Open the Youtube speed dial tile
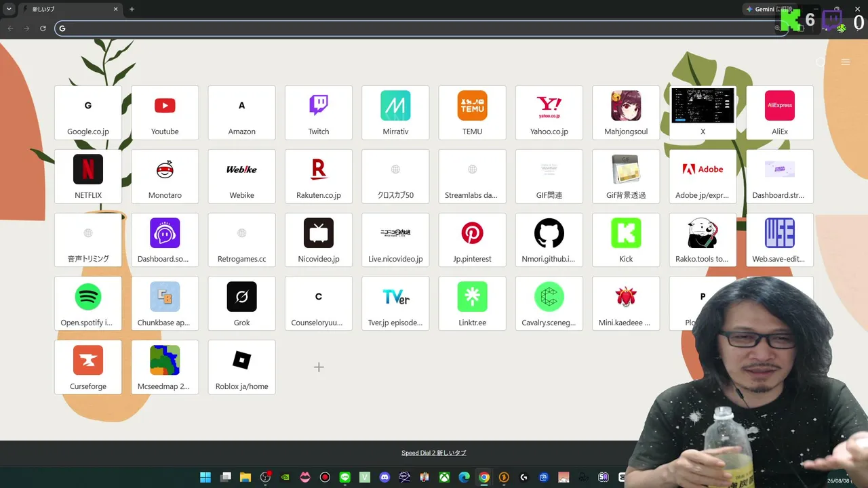This screenshot has height=488, width=868. (165, 113)
